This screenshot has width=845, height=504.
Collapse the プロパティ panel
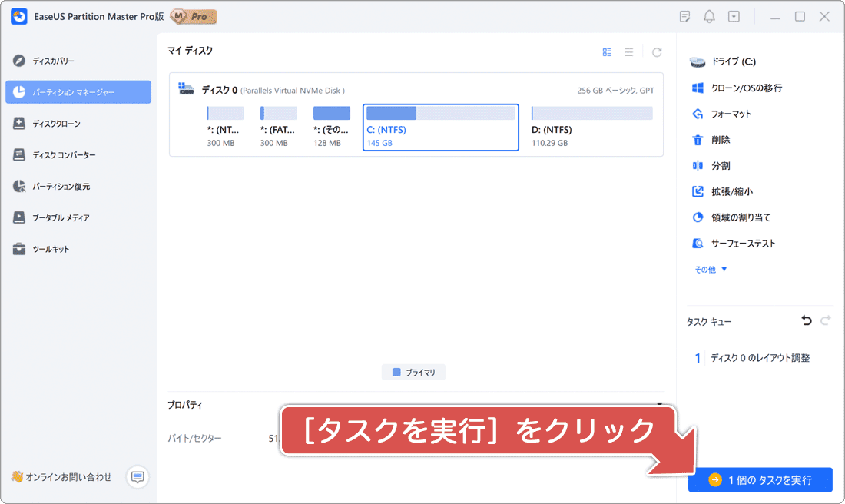pyautogui.click(x=658, y=404)
